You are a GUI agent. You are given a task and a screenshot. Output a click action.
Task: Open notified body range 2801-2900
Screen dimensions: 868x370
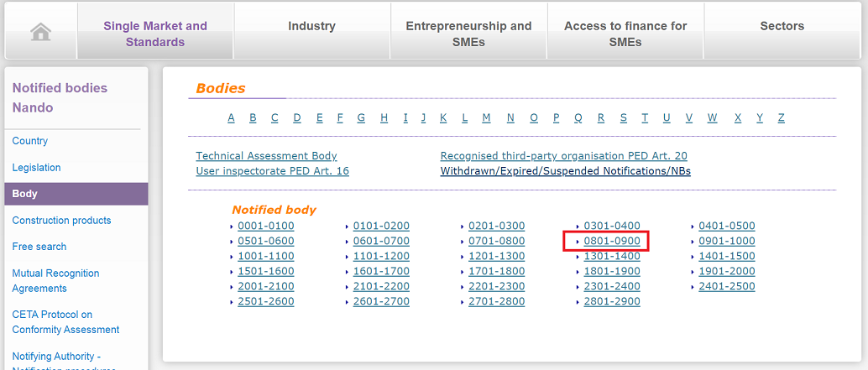click(x=612, y=301)
